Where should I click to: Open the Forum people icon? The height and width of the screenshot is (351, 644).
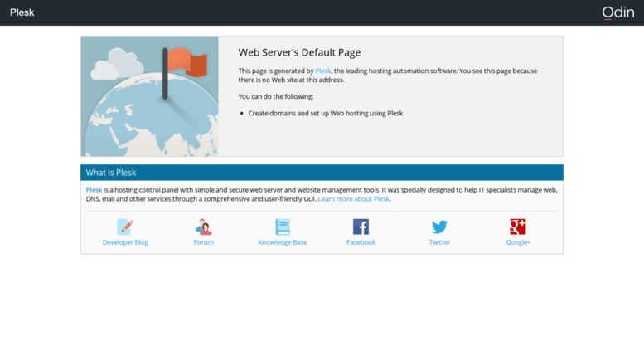click(203, 227)
